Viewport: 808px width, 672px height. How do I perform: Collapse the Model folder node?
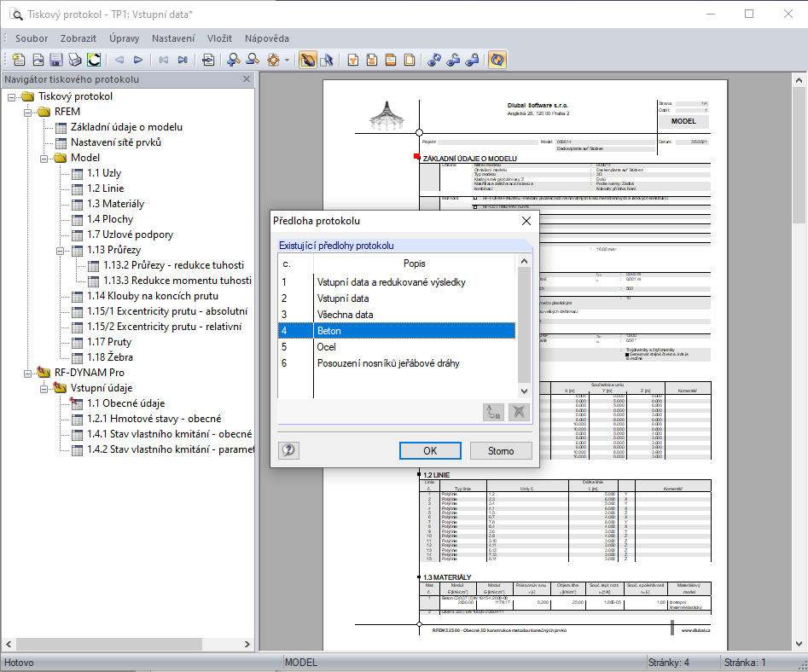coord(44,158)
